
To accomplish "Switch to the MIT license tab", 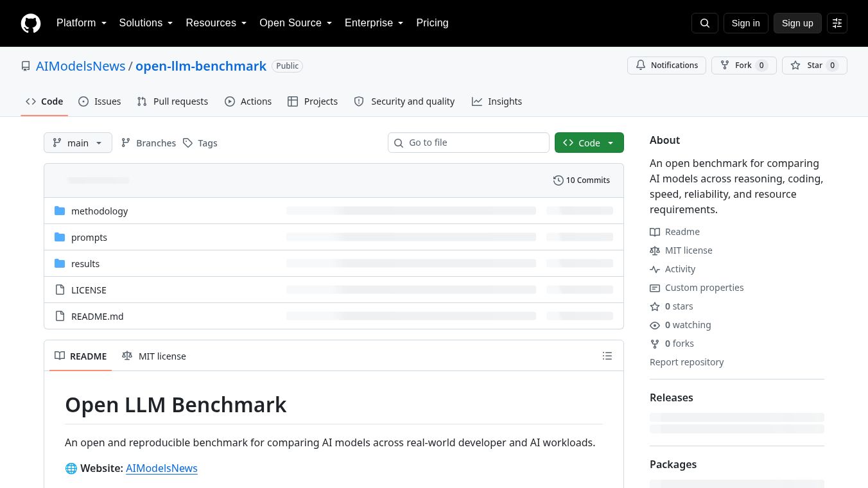I will click(x=154, y=356).
